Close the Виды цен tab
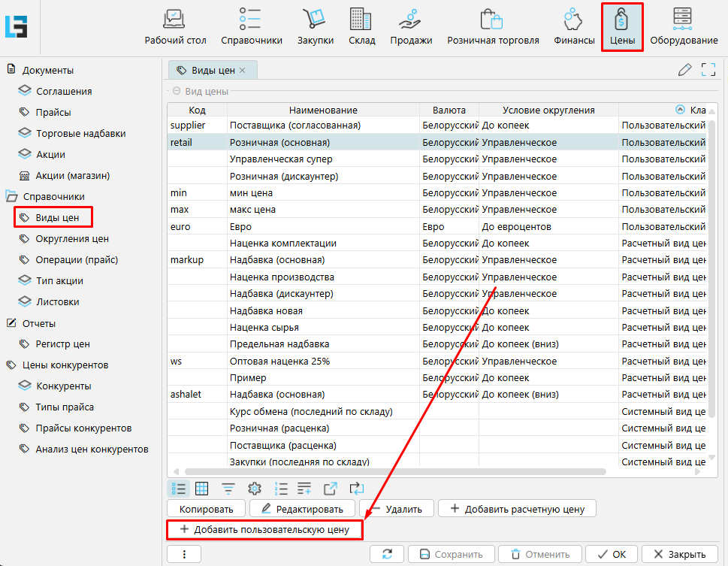The height and width of the screenshot is (566, 728). [242, 71]
